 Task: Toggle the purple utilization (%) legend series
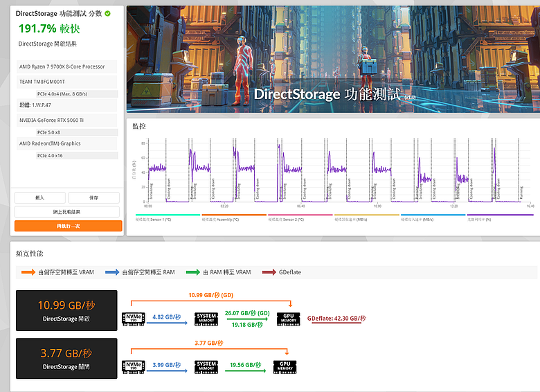pyautogui.click(x=500, y=217)
